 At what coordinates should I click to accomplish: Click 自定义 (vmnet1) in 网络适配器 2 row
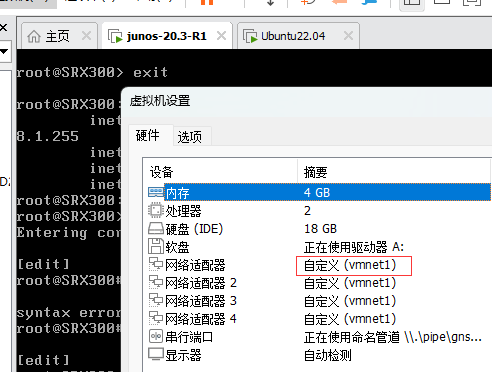(350, 283)
